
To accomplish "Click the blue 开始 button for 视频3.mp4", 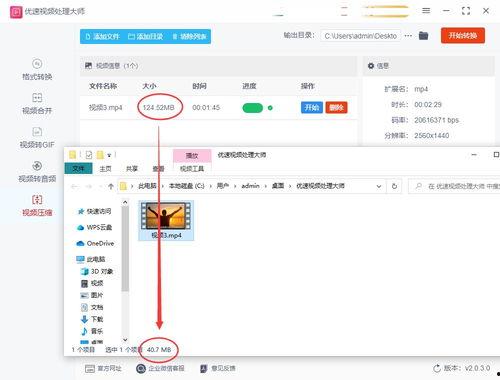I will click(312, 107).
